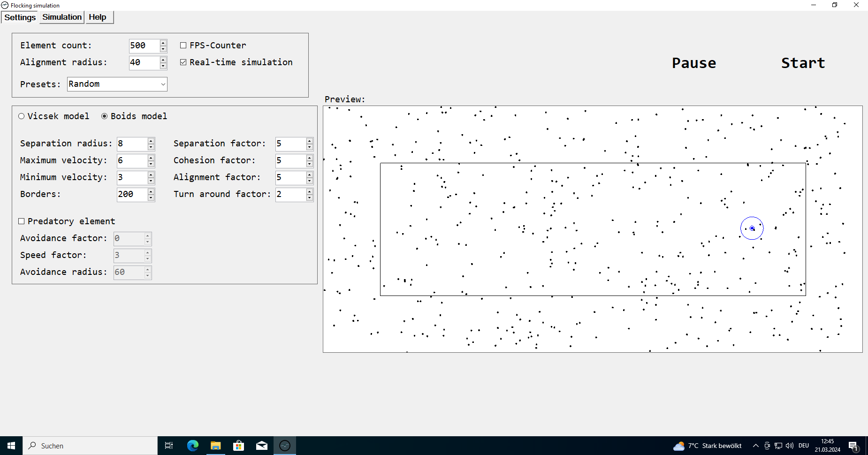
Task: Increase Maximum velocity with up arrow
Action: (151, 158)
